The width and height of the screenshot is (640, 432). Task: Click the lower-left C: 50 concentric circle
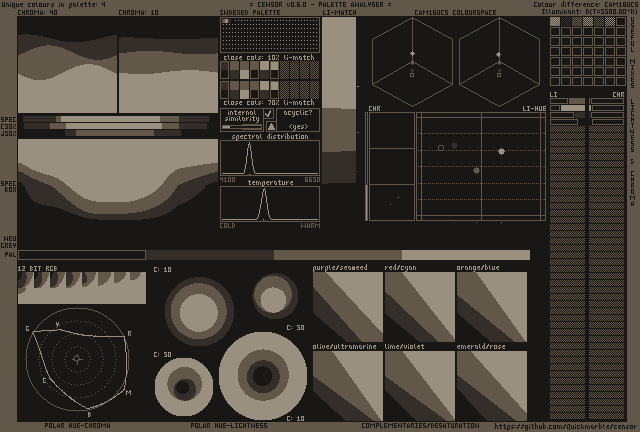click(x=184, y=387)
